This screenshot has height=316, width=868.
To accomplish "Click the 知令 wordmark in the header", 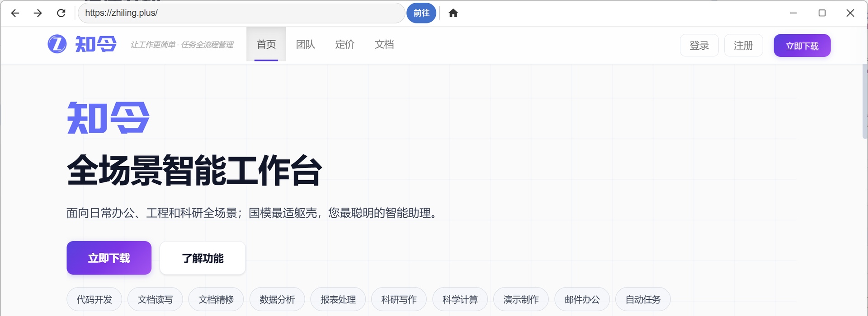I will 96,44.
